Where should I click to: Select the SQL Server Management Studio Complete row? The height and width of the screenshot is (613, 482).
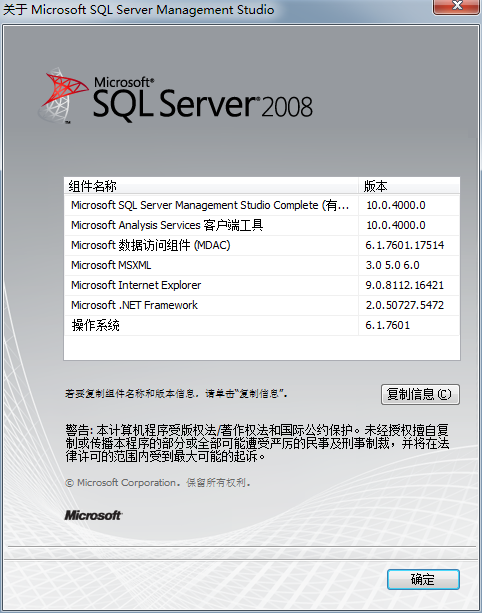tap(262, 205)
